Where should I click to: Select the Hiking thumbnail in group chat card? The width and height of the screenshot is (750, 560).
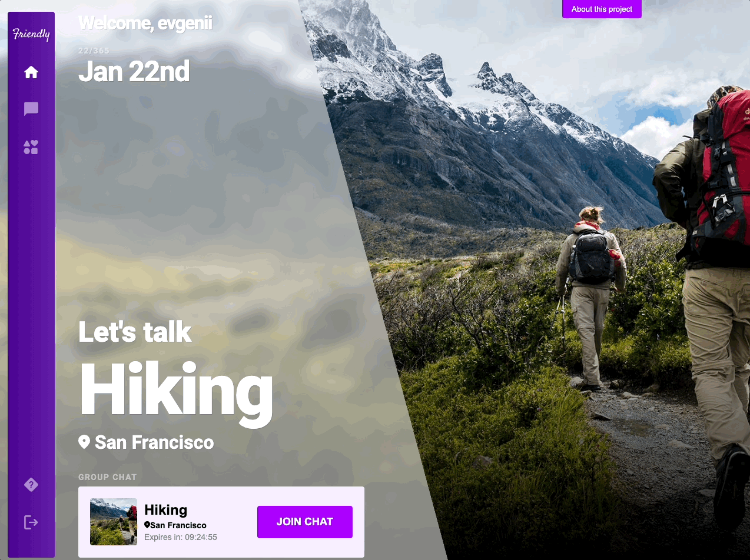coord(114,522)
